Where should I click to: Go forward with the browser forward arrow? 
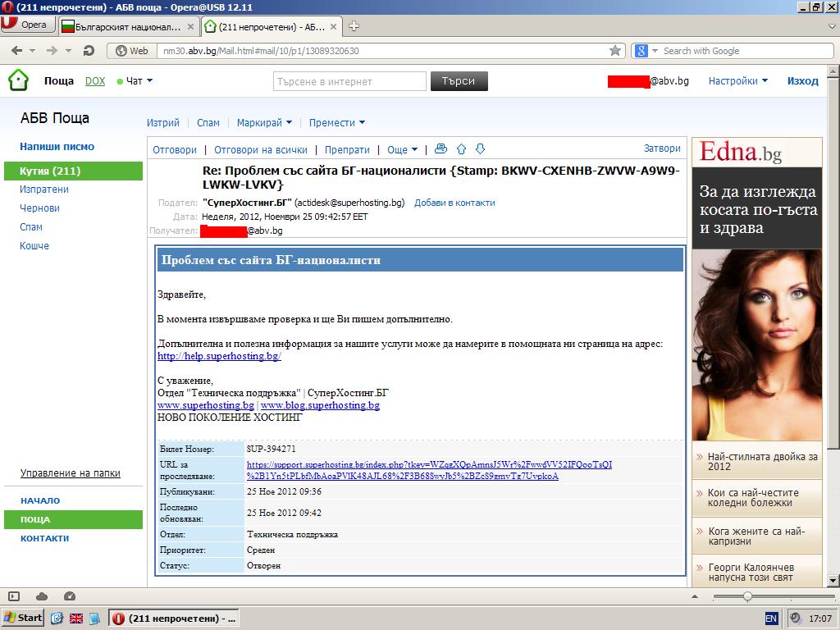(x=52, y=50)
